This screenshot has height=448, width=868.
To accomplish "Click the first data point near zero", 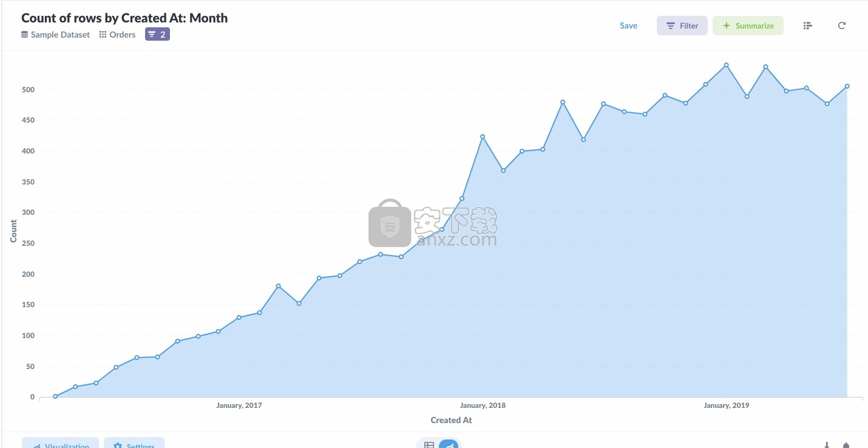I will pos(55,396).
